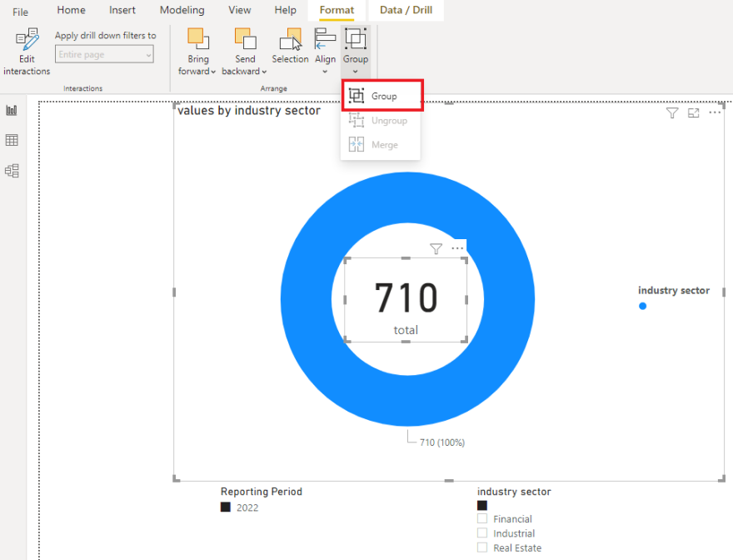Screen dimensions: 733x560
Task: Expand the Send backward dropdown arrow
Action: point(264,72)
